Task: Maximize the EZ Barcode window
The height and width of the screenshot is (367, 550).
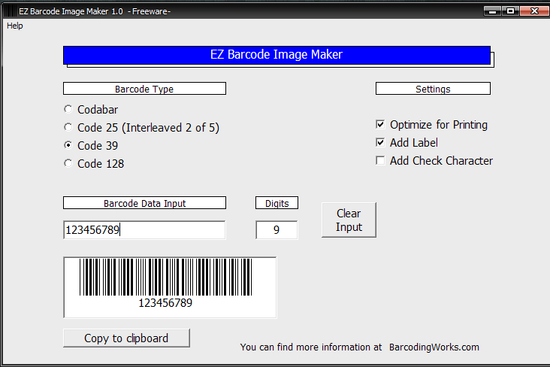Action: [511, 11]
